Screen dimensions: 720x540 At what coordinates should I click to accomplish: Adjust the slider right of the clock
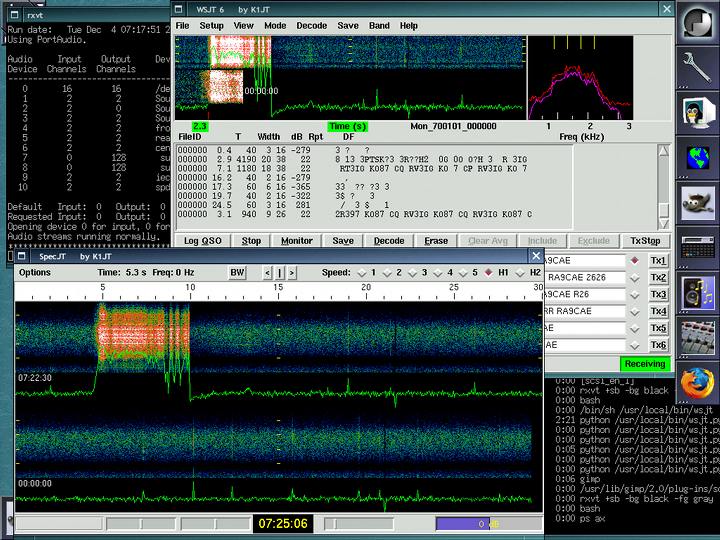(x=359, y=523)
